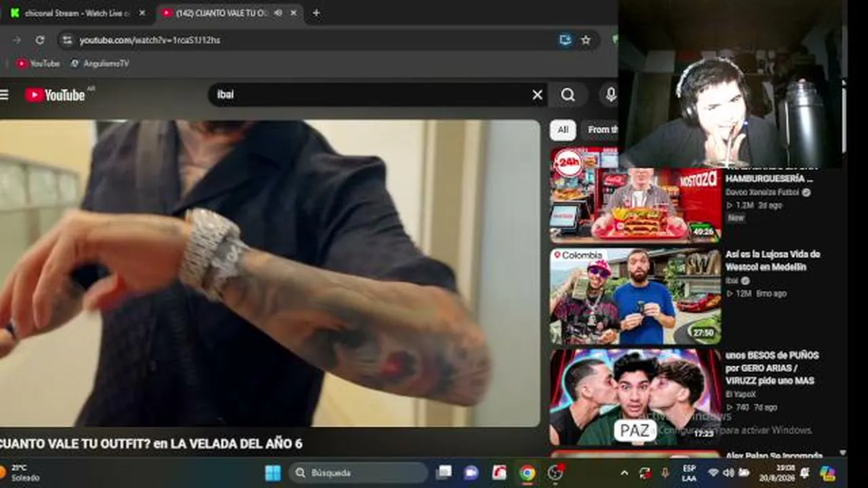Viewport: 868px width, 488px height.
Task: Open the dark round-icon app beside Chrome
Action: point(555,472)
